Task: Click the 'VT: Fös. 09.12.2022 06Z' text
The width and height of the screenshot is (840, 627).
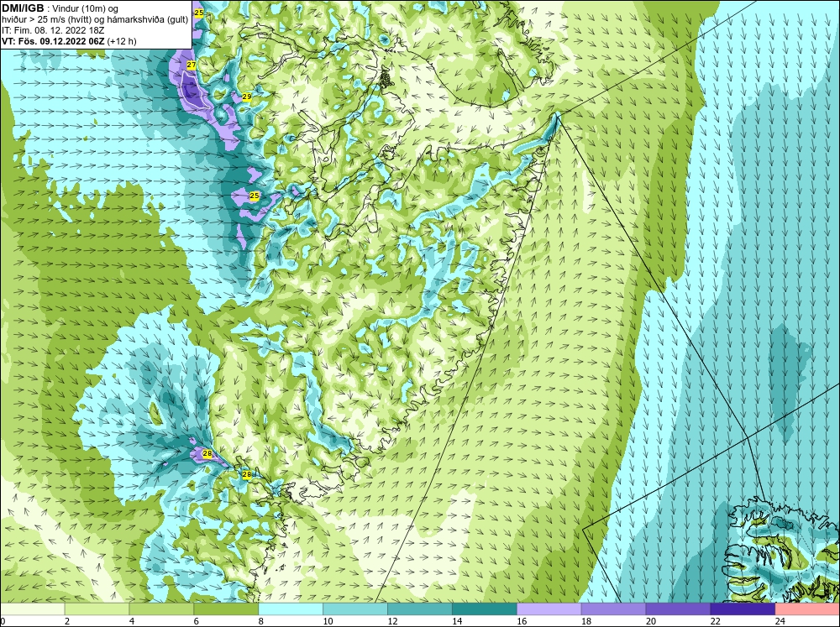Action: click(x=54, y=41)
